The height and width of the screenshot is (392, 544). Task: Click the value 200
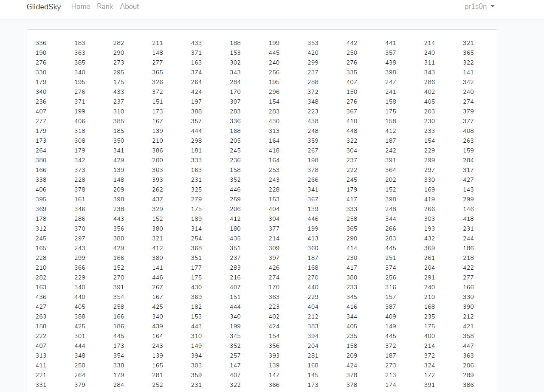[x=158, y=160]
